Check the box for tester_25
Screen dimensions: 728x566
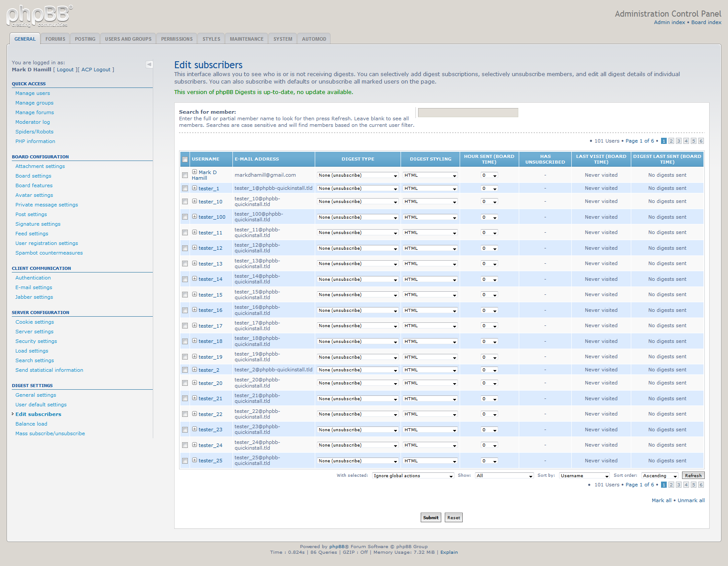[x=185, y=461]
